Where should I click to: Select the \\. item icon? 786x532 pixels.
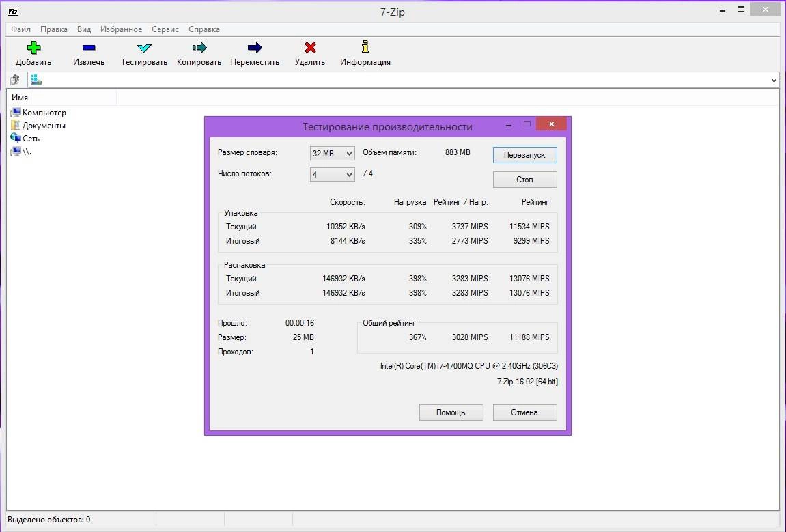click(16, 151)
